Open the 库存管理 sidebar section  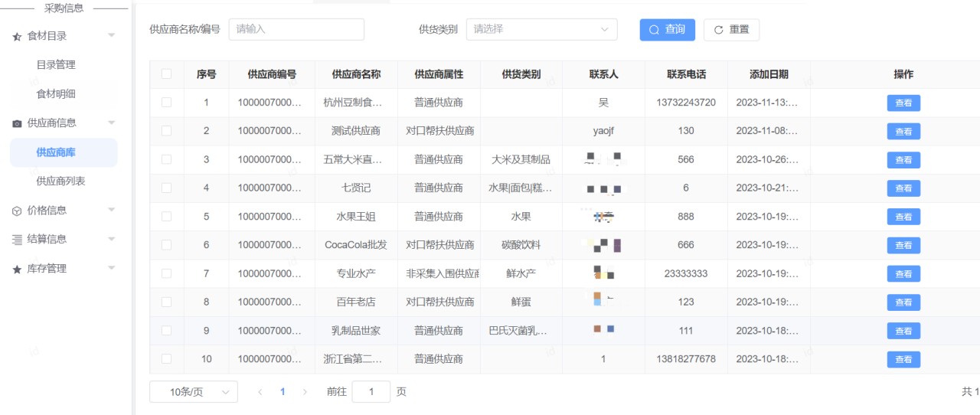point(47,269)
